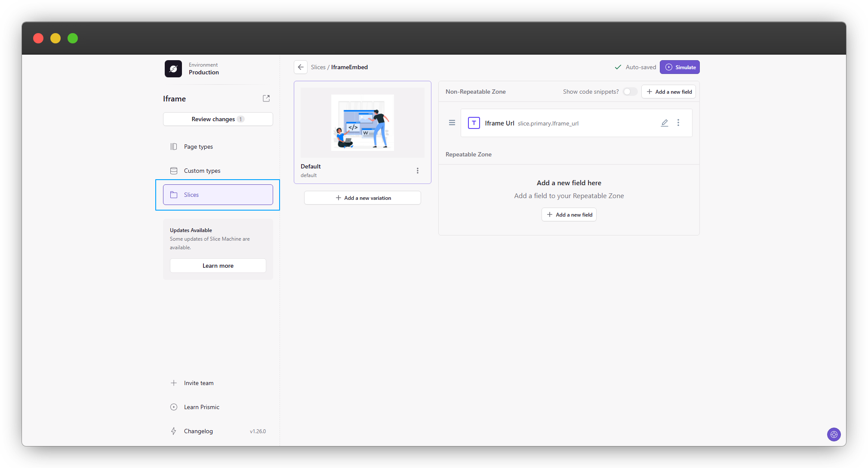The width and height of the screenshot is (868, 468).
Task: Click the Environment Production label
Action: point(204,69)
